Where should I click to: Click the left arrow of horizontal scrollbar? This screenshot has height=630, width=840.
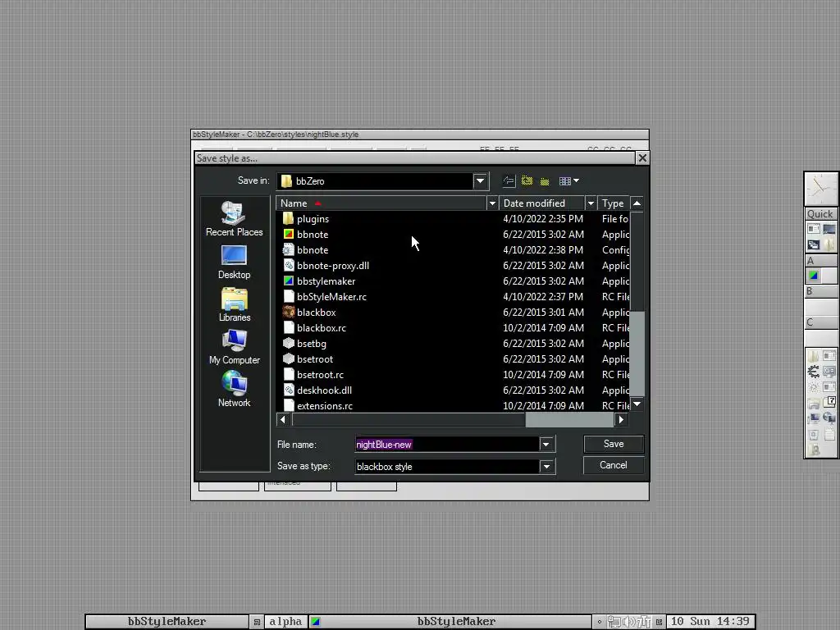point(283,419)
